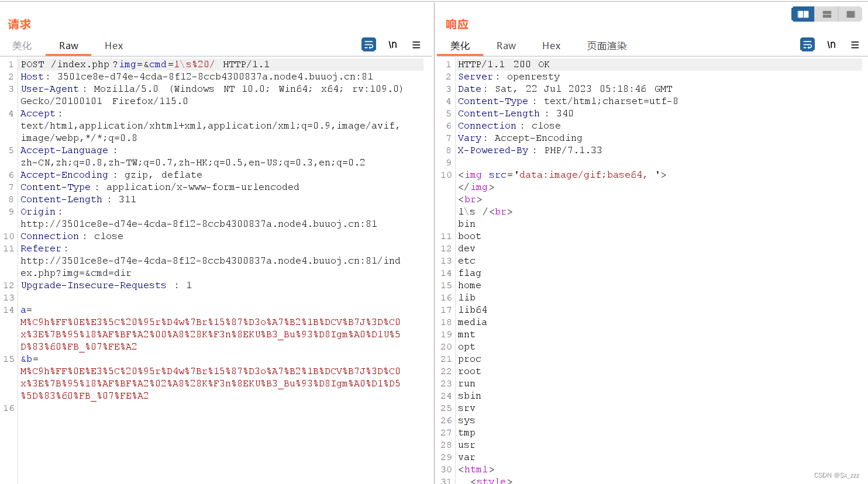Click the 'home' entry in response listing
The height and width of the screenshot is (484, 868).
[x=470, y=285]
